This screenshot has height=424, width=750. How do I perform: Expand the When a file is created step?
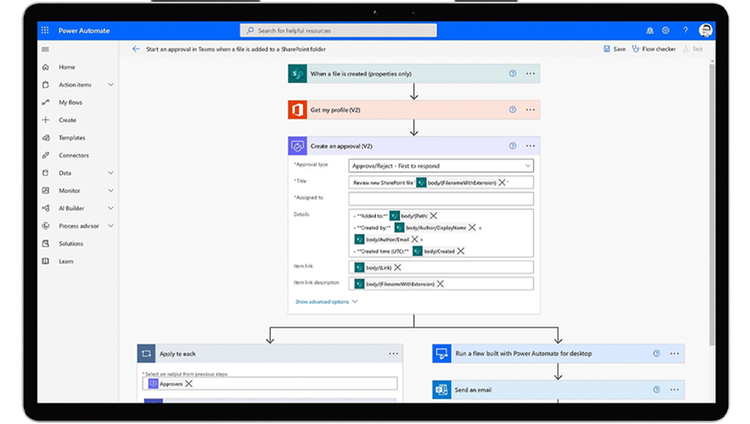[414, 74]
